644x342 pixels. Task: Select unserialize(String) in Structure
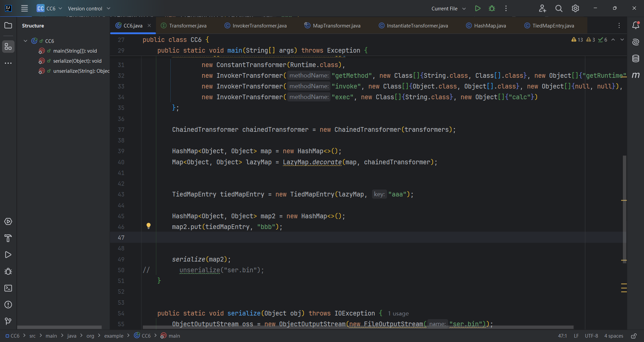coord(81,71)
